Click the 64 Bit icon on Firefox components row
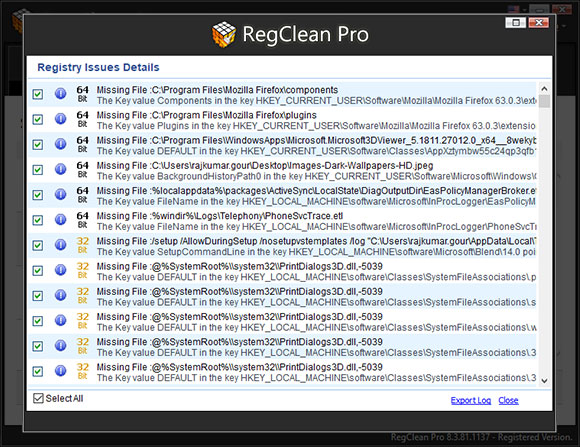The image size is (580, 447). 82,94
